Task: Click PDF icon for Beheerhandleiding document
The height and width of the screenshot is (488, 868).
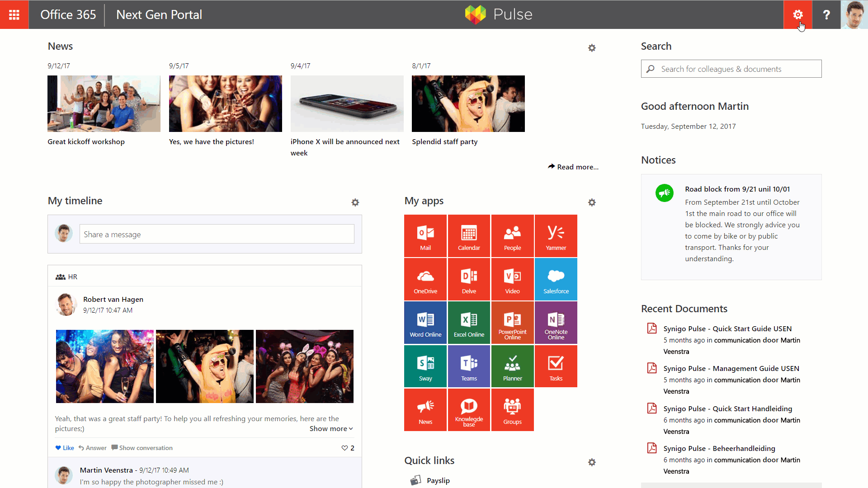Action: [652, 448]
